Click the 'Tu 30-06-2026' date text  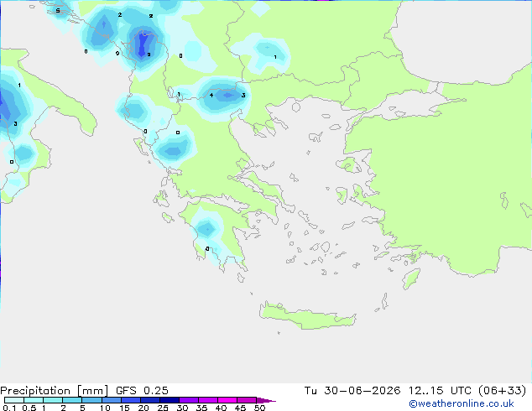point(352,391)
